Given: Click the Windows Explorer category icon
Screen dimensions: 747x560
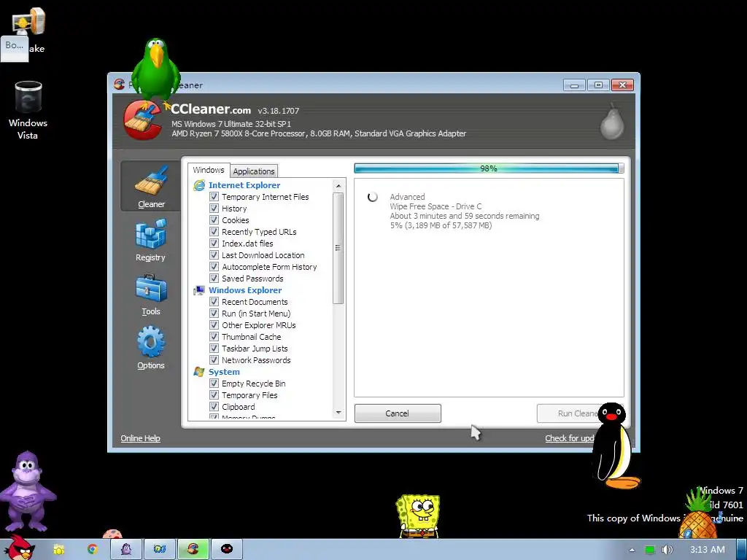Looking at the screenshot, I should [x=198, y=290].
